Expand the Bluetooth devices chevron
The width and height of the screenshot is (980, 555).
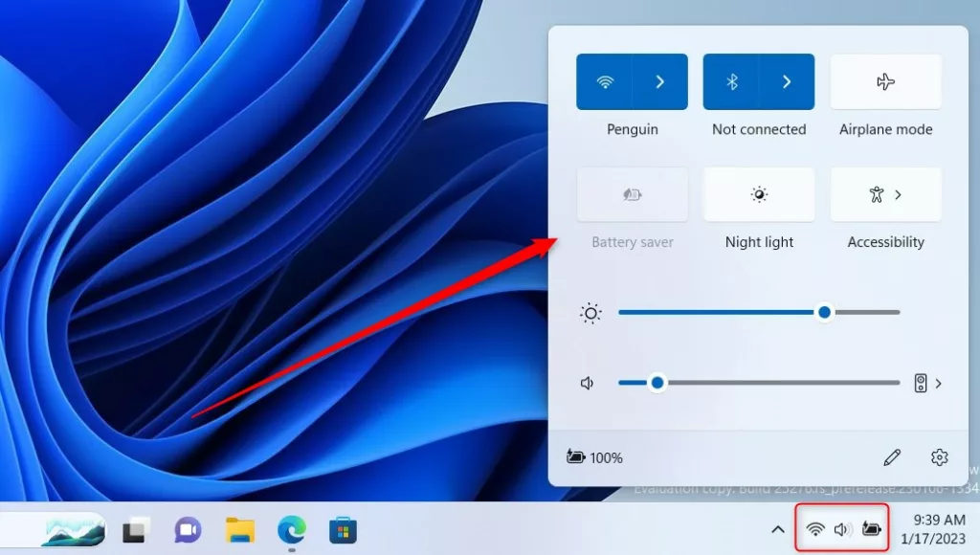[x=787, y=82]
